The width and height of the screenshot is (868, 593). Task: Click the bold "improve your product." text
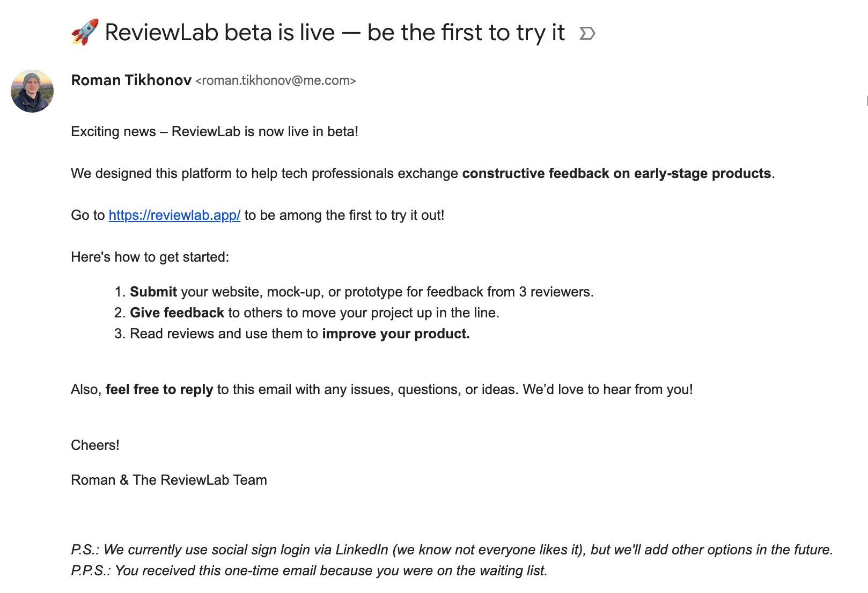395,334
